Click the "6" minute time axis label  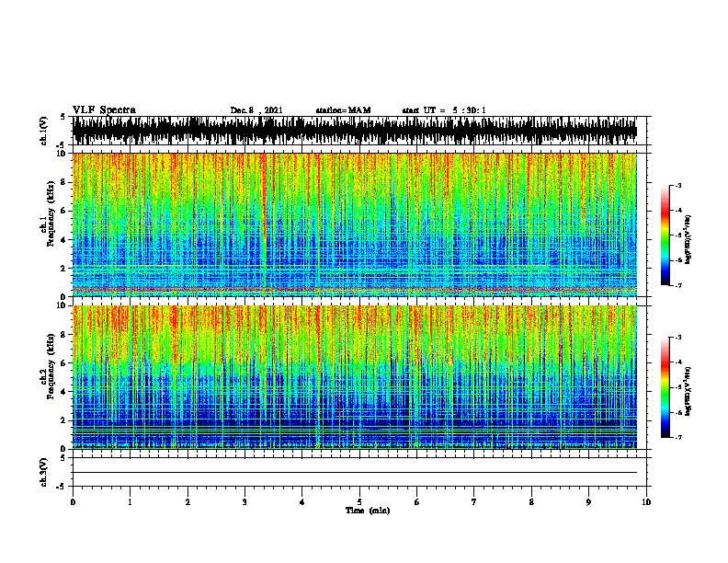coord(417,502)
